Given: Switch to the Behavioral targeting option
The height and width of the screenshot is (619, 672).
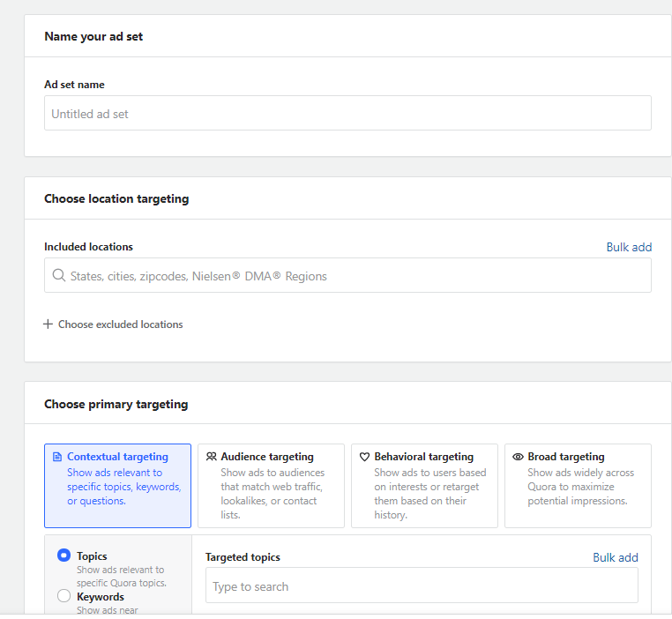Looking at the screenshot, I should pos(425,486).
